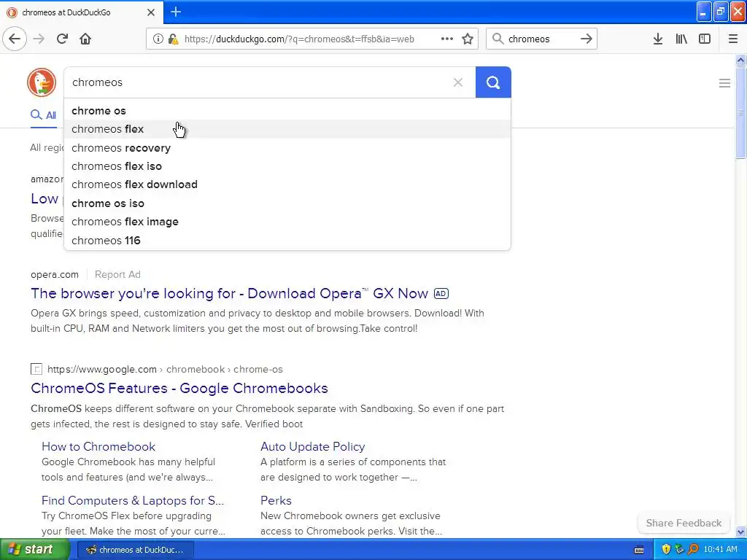Click the security shield tray icon
Screen dimensions: 747x560
coord(666,550)
